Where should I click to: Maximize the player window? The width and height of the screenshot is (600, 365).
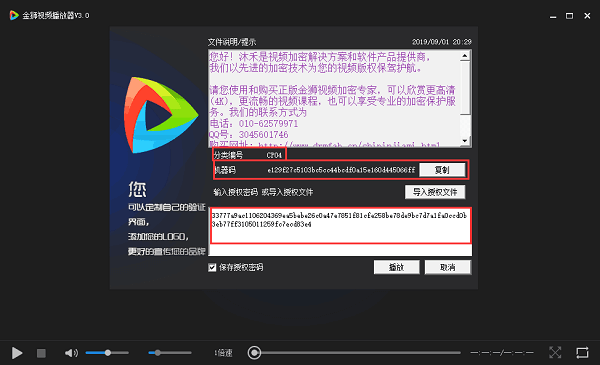[x=569, y=16]
